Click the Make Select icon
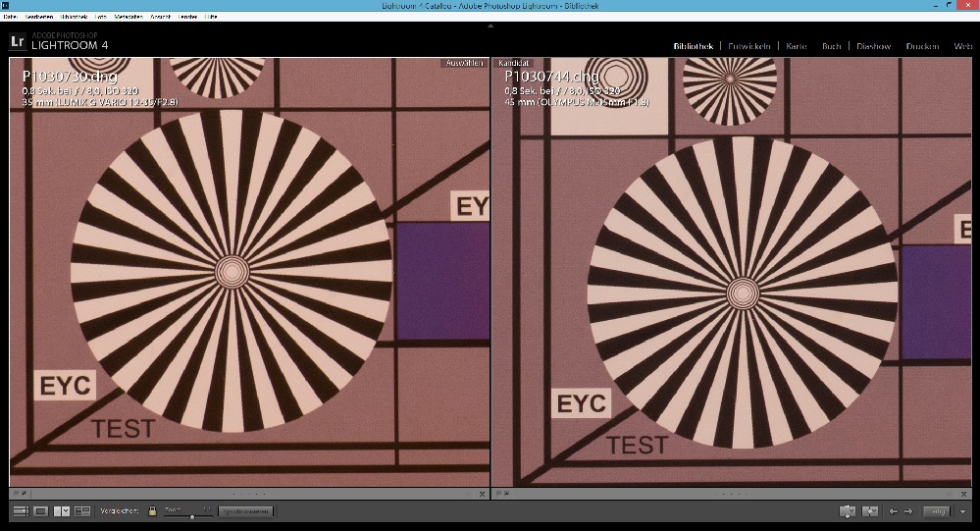Screen dimensions: 980x532 tap(869, 511)
